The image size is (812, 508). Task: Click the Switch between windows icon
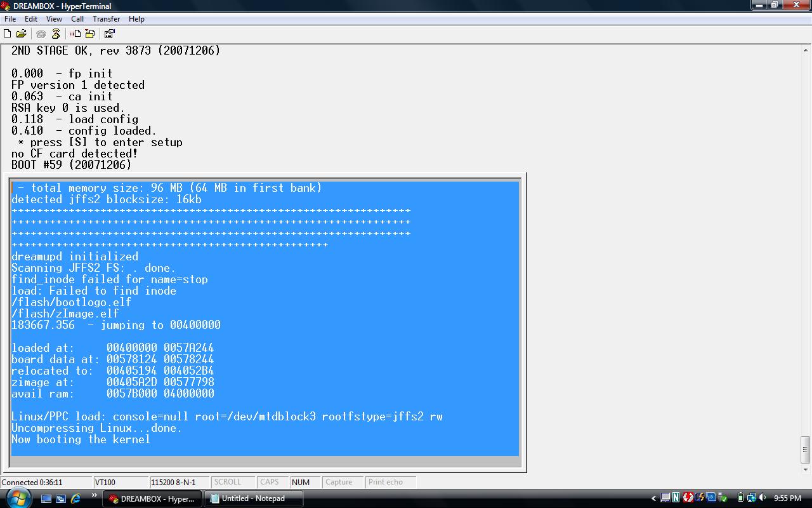61,498
